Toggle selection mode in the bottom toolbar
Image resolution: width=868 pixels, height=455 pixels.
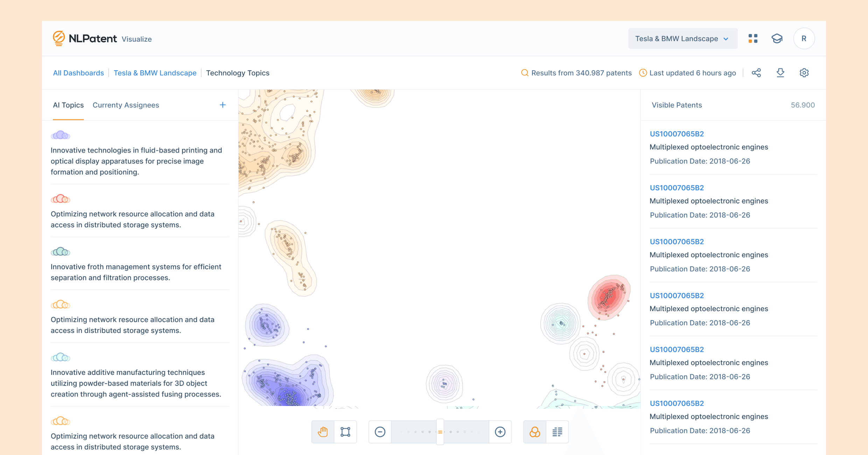coord(345,432)
